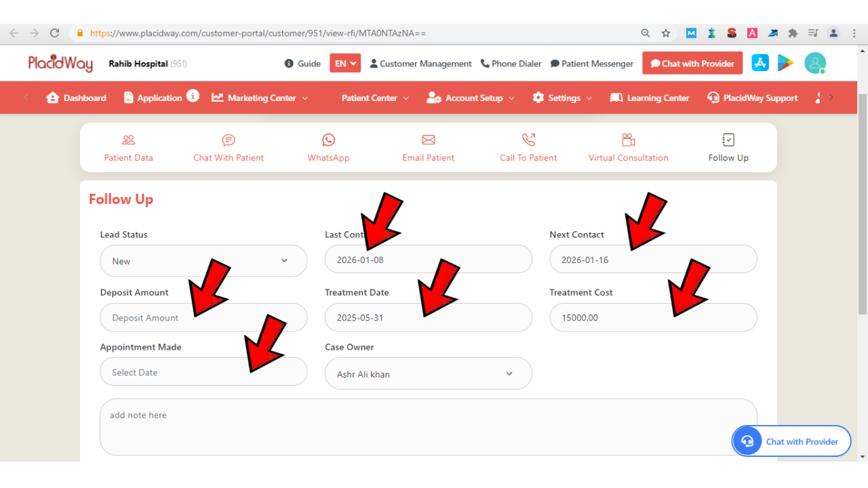Click the Google Play store icon
Screen dimensions: 868x488
[x=785, y=63]
